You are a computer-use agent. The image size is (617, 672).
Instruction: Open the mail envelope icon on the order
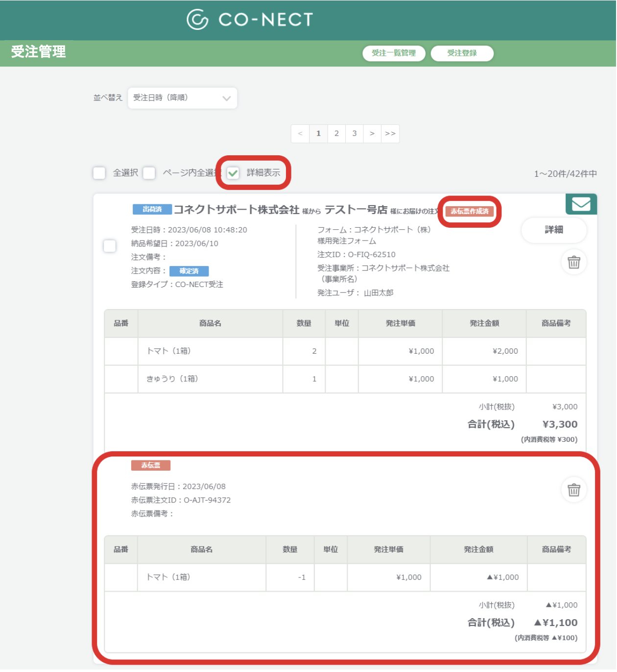point(581,204)
